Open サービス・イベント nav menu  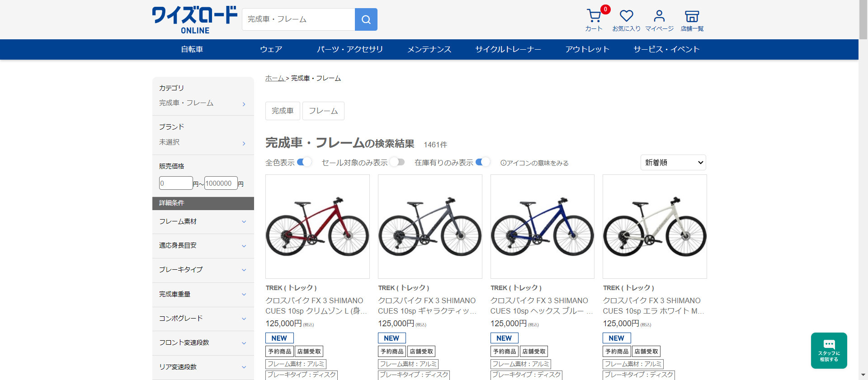click(666, 49)
